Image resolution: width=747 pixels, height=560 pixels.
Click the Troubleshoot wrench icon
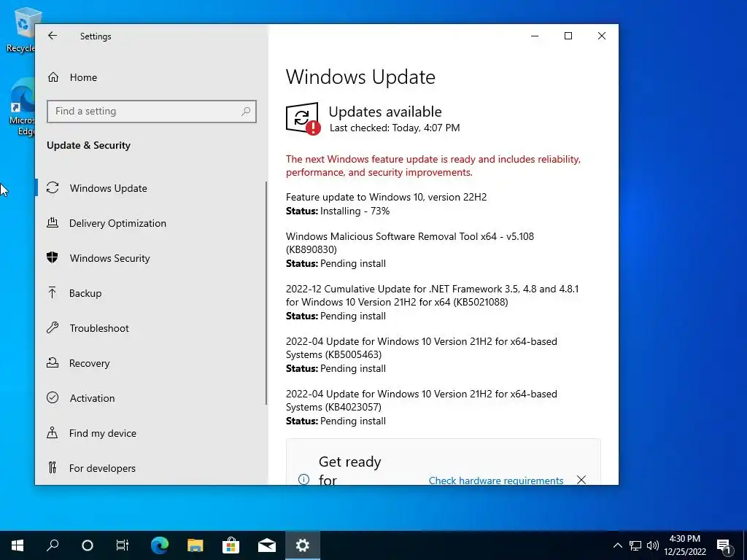53,327
